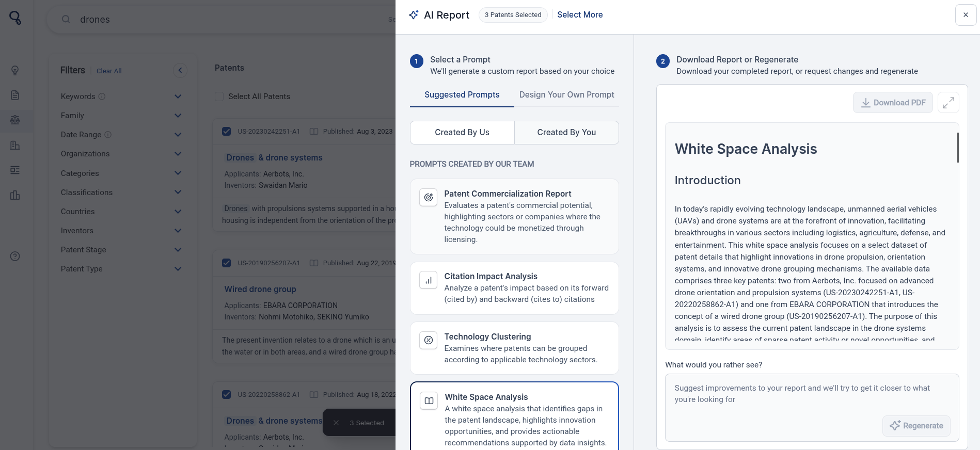Viewport: 980px width, 450px height.
Task: Select the Created By Us tab
Action: (462, 133)
